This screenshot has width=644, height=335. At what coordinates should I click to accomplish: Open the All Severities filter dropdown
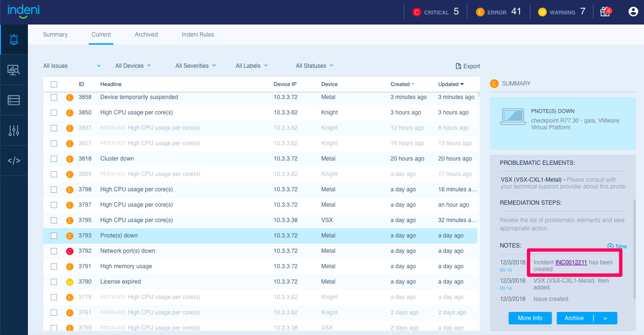pos(195,66)
